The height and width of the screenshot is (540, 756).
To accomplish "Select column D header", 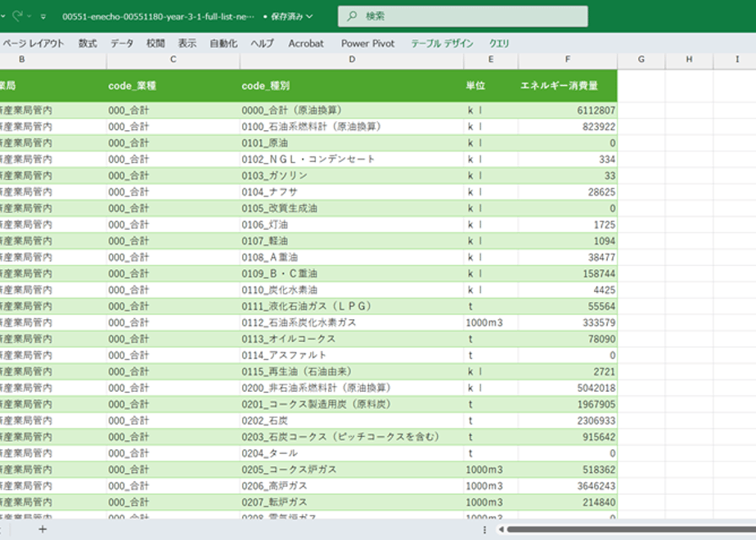I will pyautogui.click(x=352, y=59).
